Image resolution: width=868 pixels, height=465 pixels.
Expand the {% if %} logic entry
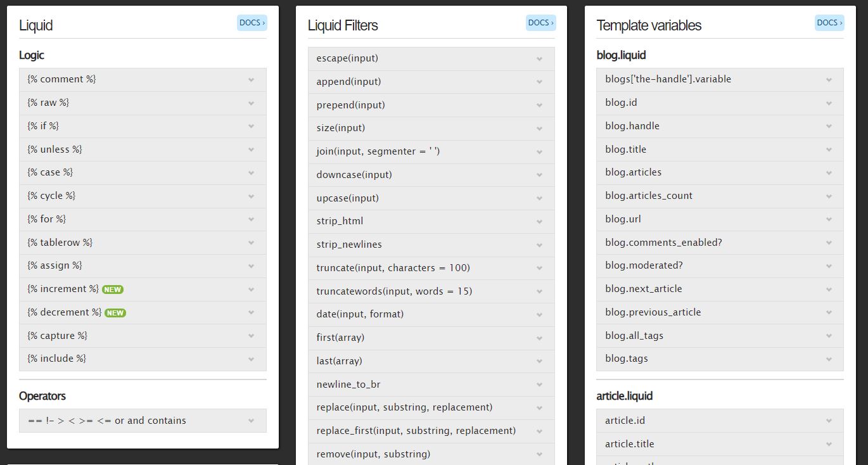[x=143, y=126]
